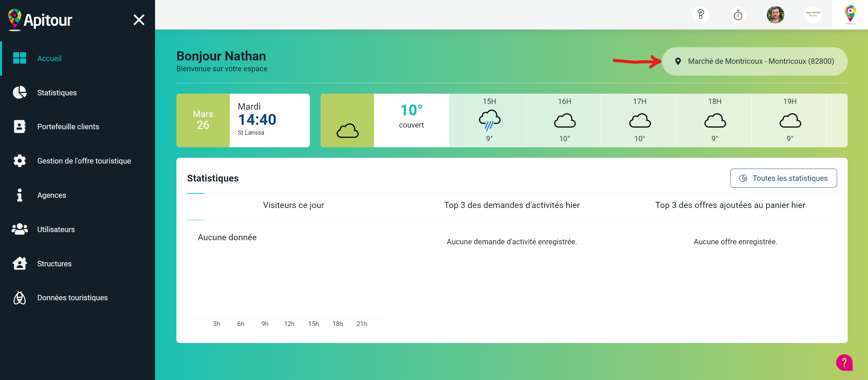Open the Agences menu item
The width and height of the screenshot is (868, 380).
52,195
